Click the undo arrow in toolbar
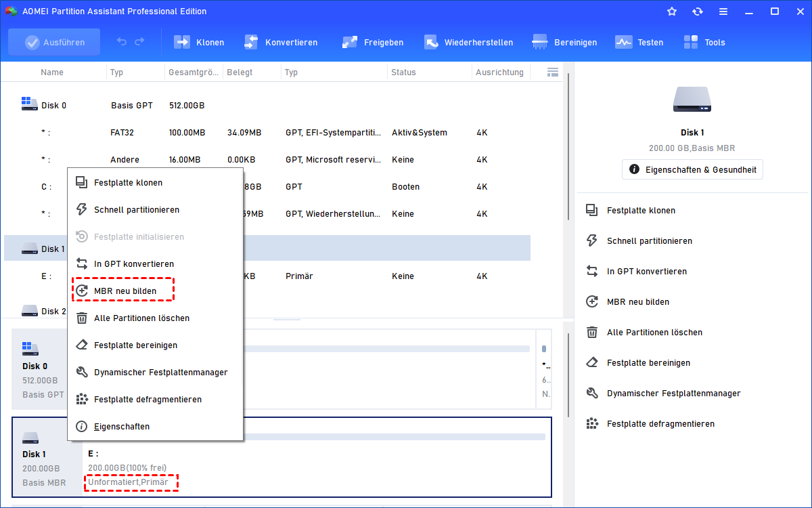812x508 pixels. [122, 42]
